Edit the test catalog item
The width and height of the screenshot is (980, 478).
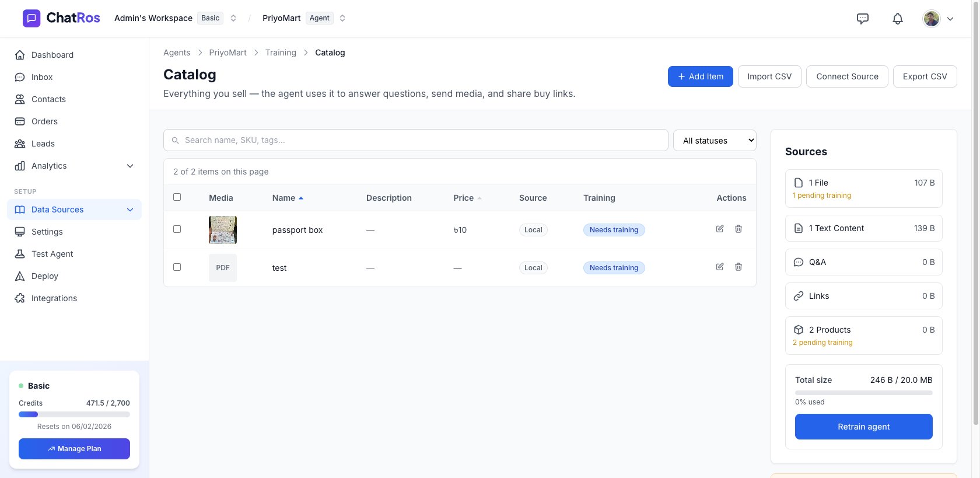coord(720,267)
